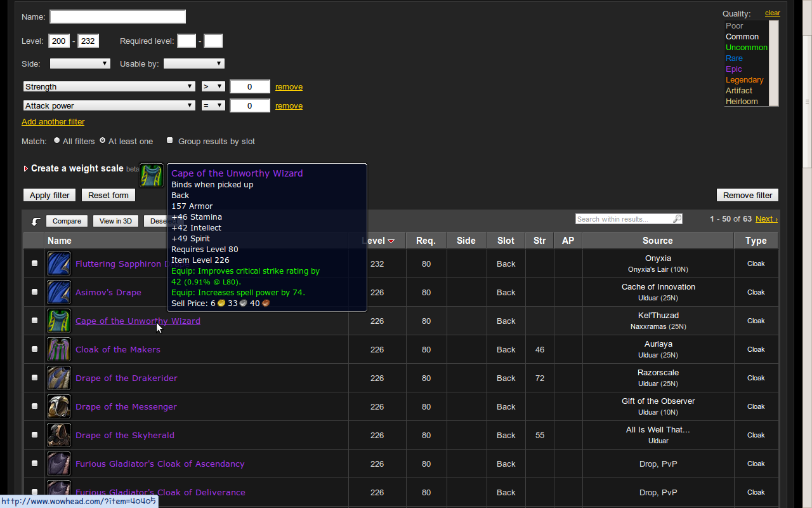Sort results by the Source column
Viewport: 812px width, 508px height.
657,241
